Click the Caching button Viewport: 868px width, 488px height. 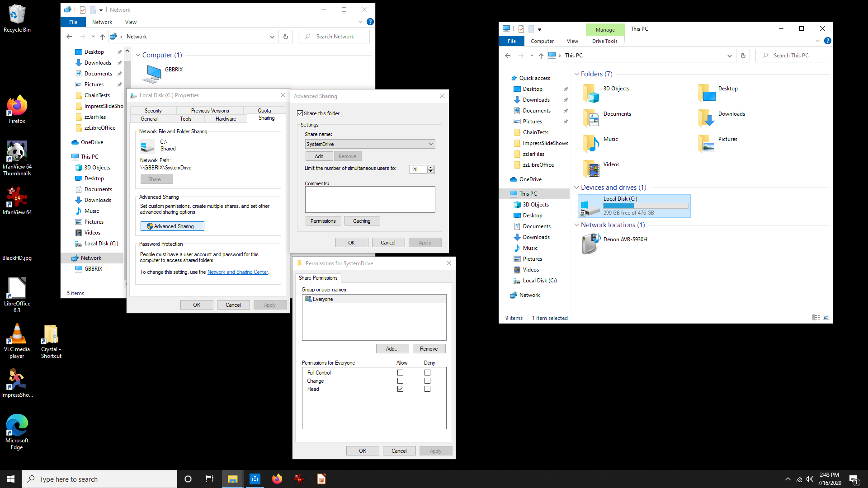click(x=362, y=221)
